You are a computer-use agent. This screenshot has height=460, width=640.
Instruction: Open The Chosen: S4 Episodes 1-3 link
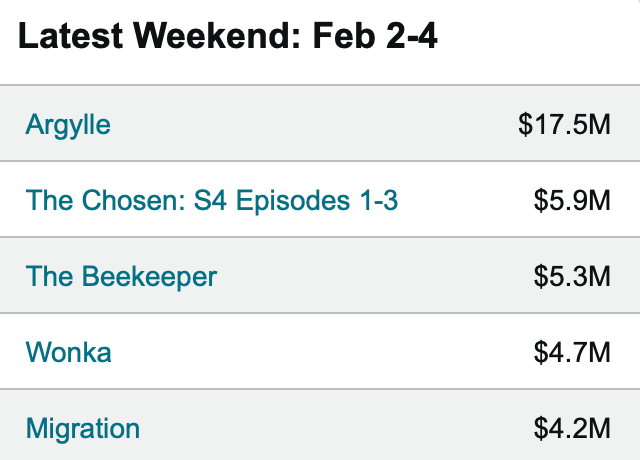[211, 200]
